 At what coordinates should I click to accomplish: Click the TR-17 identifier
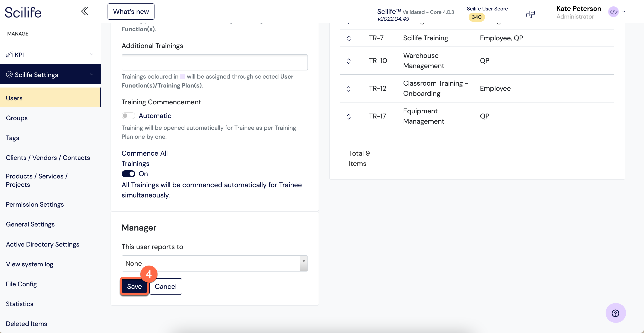[377, 116]
